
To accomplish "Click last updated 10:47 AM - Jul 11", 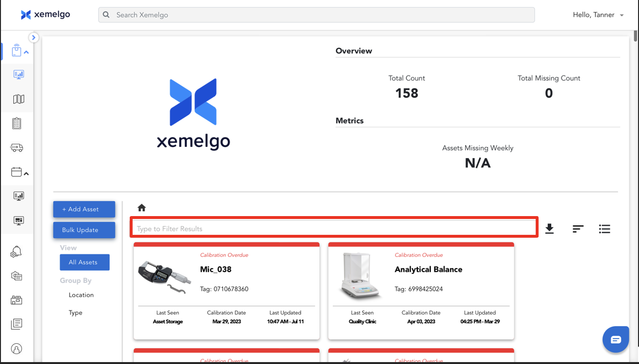I will tap(285, 322).
